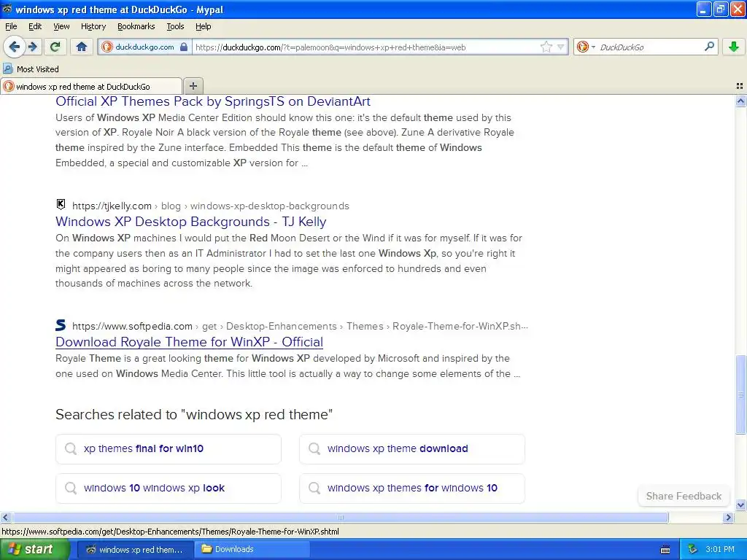Open the History menu

pyautogui.click(x=93, y=26)
